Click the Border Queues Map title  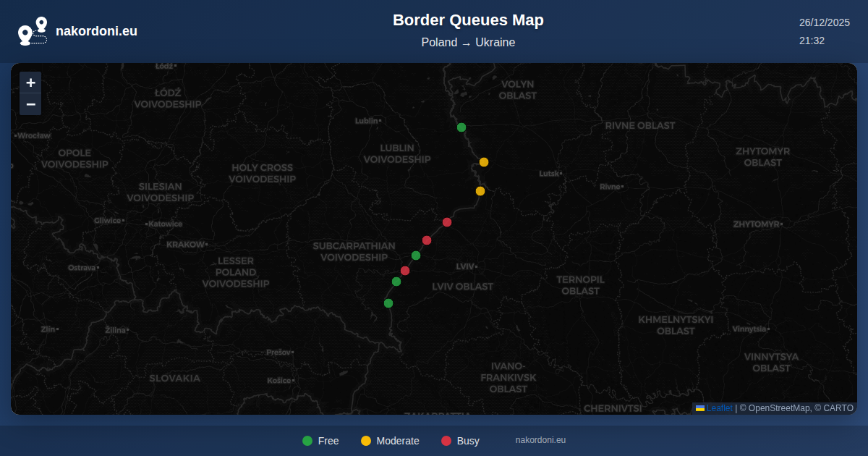[x=468, y=20]
